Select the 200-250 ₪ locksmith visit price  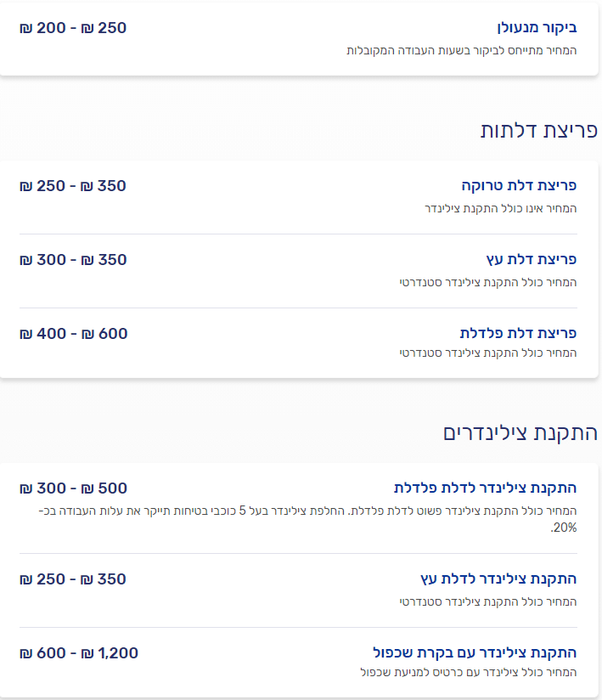click(73, 28)
